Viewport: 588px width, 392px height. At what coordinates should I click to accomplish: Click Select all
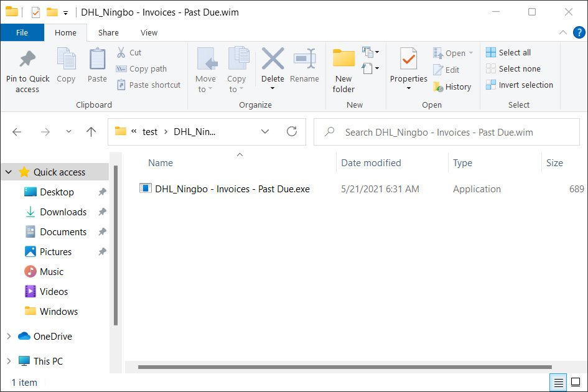click(x=508, y=52)
